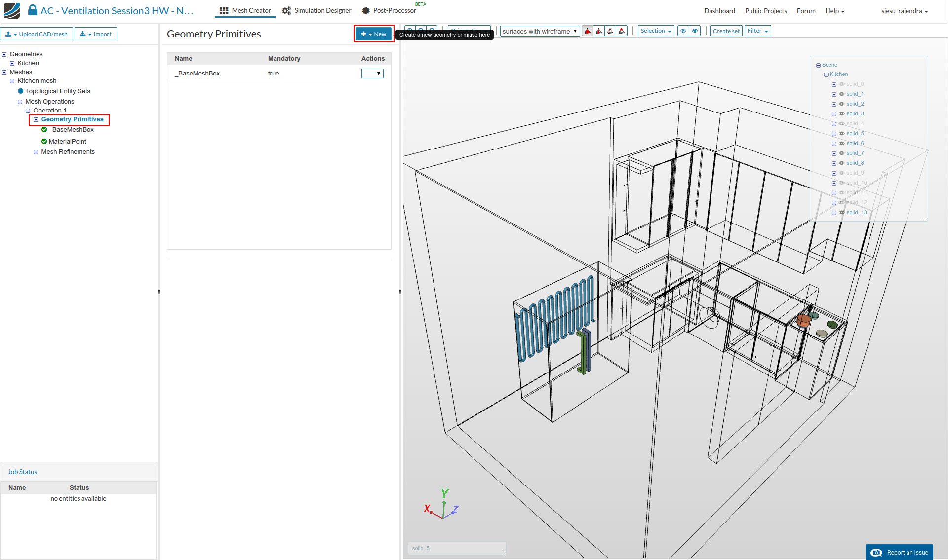The height and width of the screenshot is (560, 948).
Task: Switch to Simulation Designer tab
Action: point(316,10)
